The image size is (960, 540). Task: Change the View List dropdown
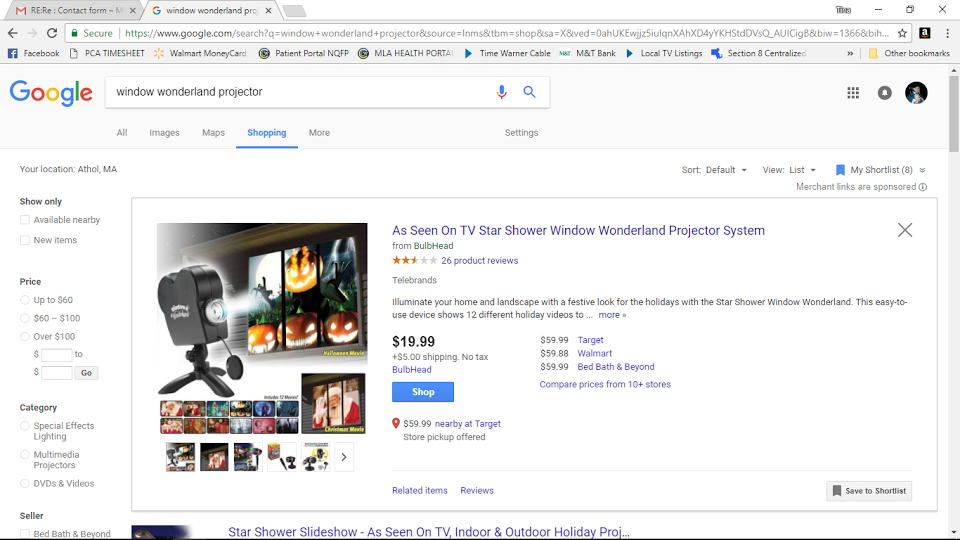pos(789,170)
